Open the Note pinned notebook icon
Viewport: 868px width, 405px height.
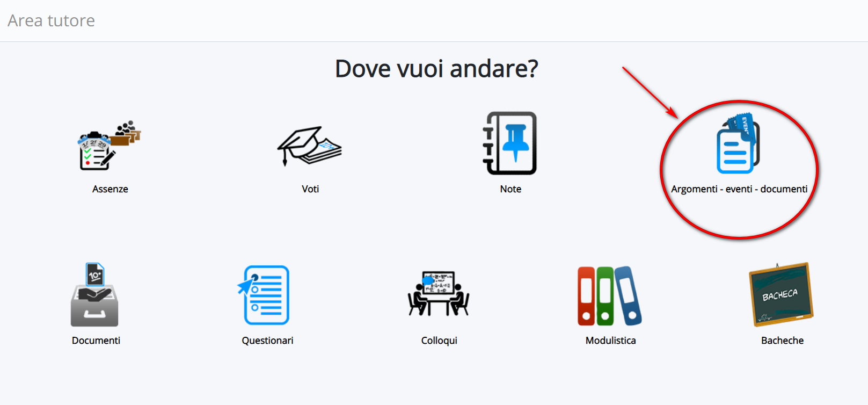point(510,143)
